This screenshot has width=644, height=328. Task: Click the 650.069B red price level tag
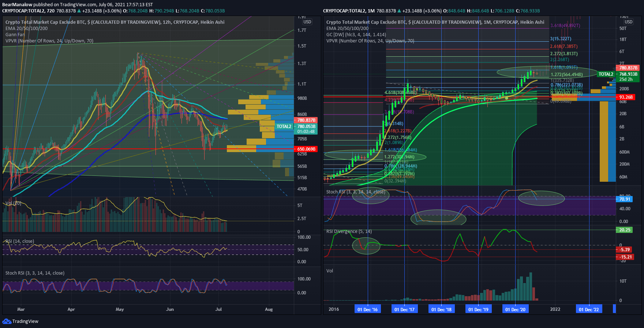(x=306, y=149)
